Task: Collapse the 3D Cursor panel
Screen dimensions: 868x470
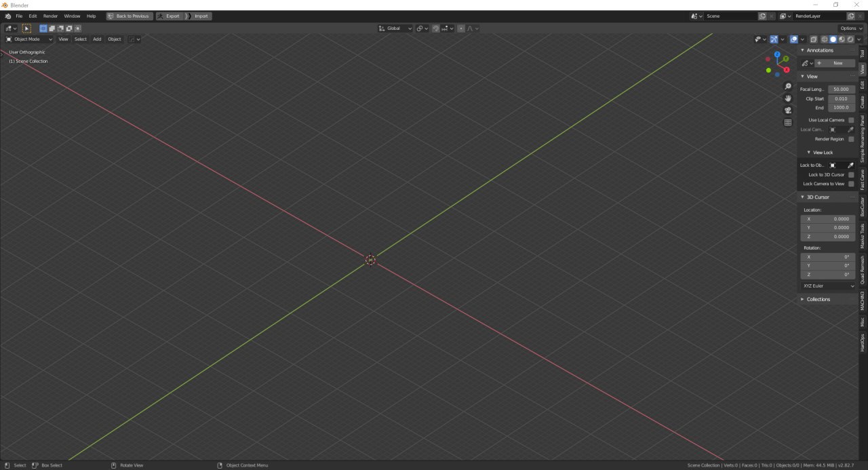Action: pyautogui.click(x=818, y=197)
